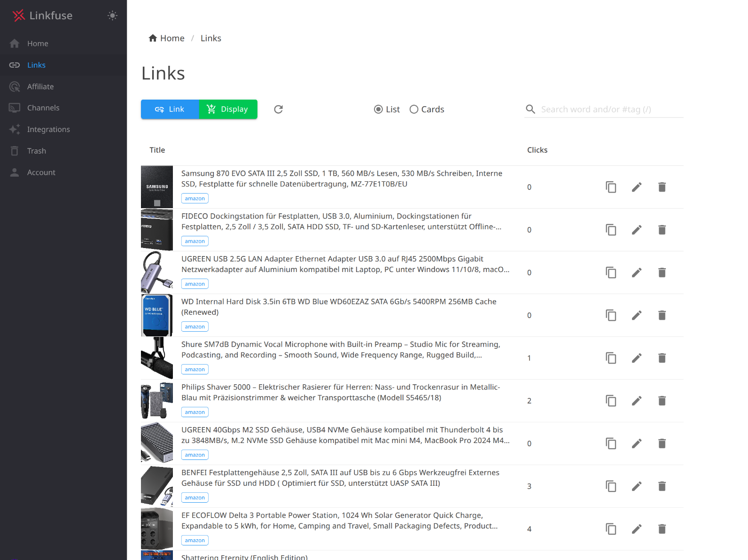Delete the FIDECO Dockingstation link
This screenshot has width=748, height=560.
coord(662,230)
